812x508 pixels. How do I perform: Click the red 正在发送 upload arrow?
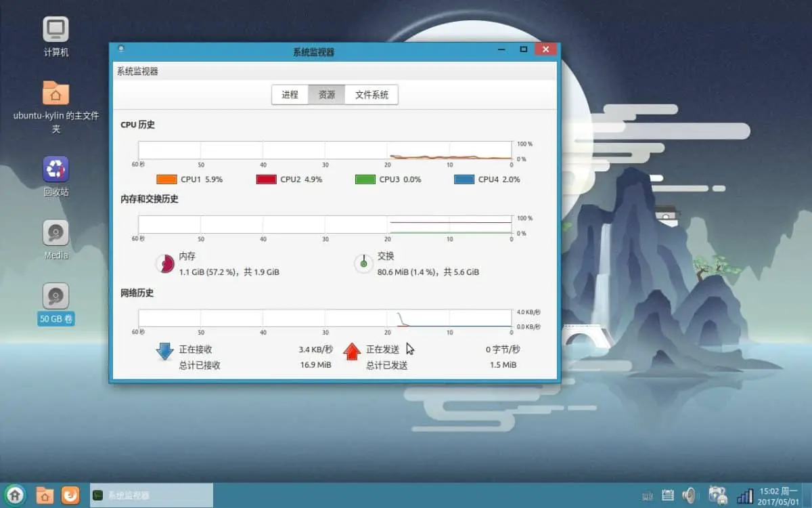click(352, 351)
